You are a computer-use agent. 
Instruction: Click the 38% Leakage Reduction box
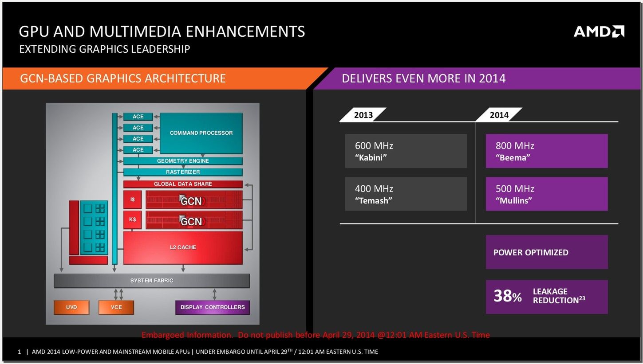pyautogui.click(x=547, y=297)
